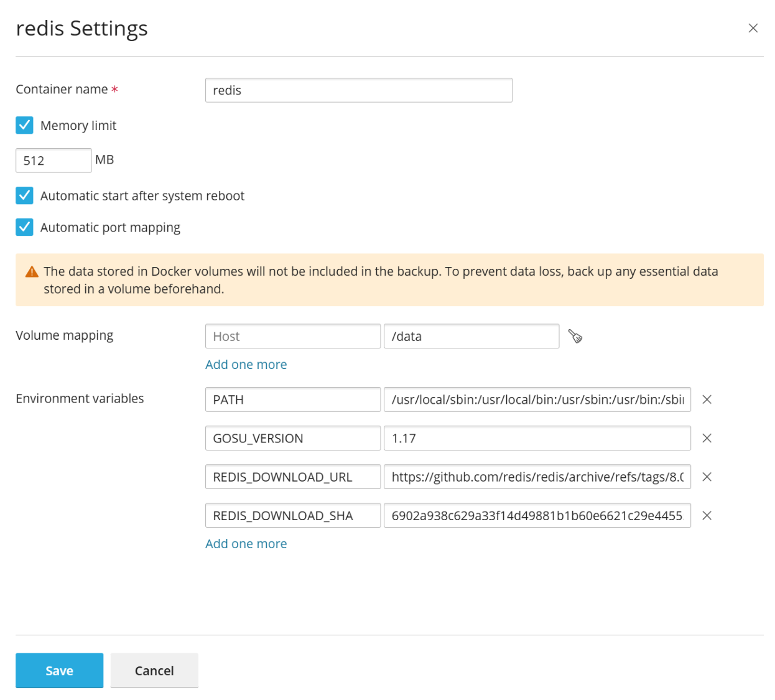
Task: Select the 512 MB memory limit field
Action: pos(53,160)
